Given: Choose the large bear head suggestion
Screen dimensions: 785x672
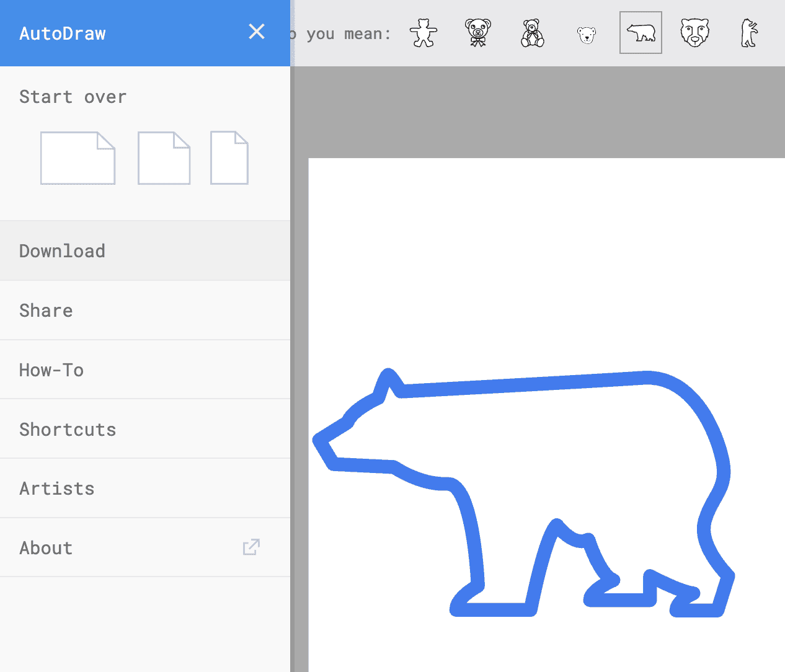Looking at the screenshot, I should [694, 33].
